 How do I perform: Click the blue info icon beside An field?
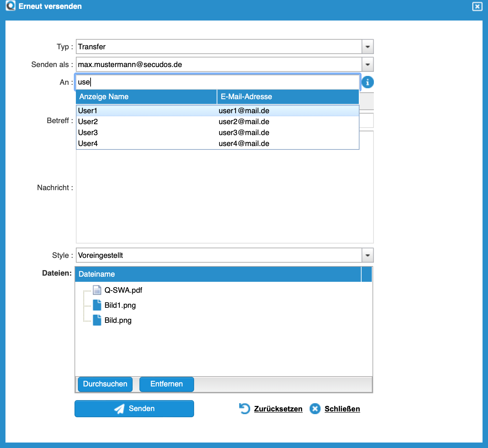pos(368,82)
